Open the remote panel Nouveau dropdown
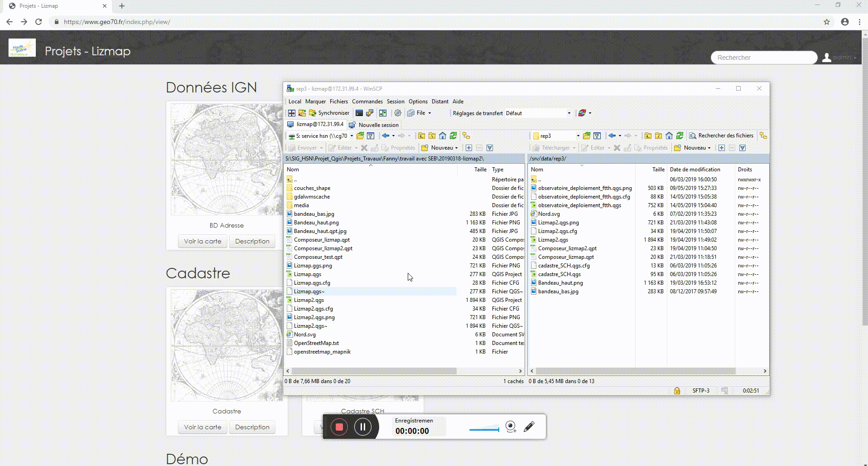This screenshot has height=466, width=868. [x=693, y=148]
